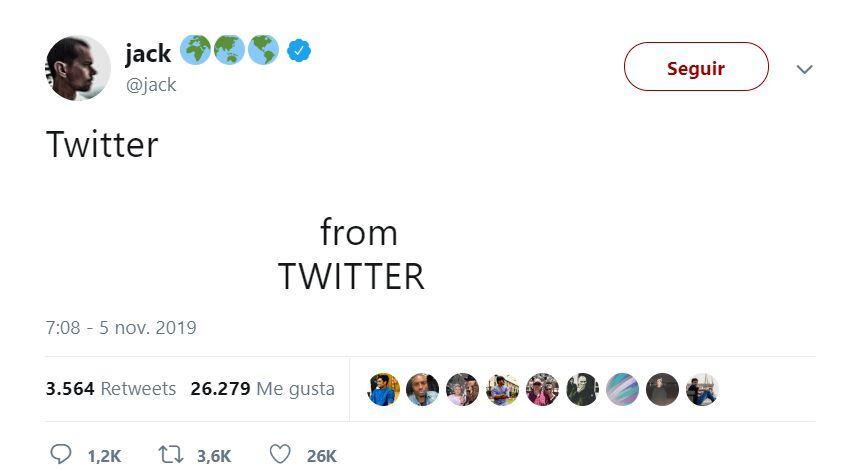Like the tweet with the heart icon
The image size is (858, 471).
[281, 455]
